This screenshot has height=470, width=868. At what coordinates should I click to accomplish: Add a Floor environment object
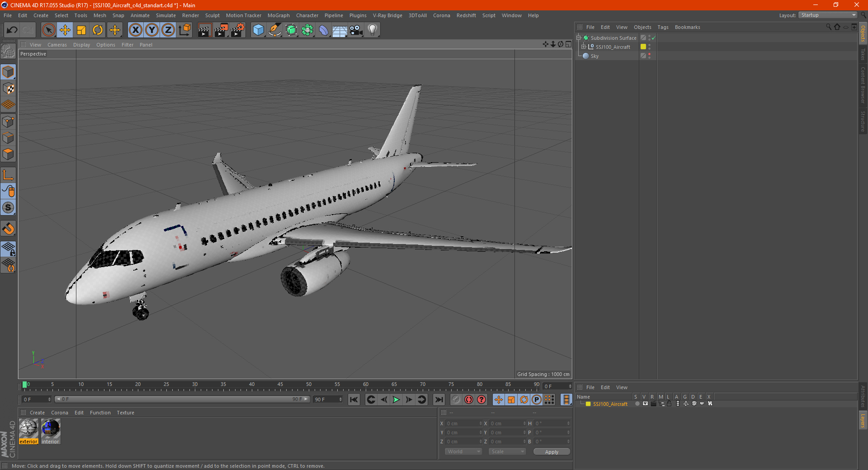point(340,30)
